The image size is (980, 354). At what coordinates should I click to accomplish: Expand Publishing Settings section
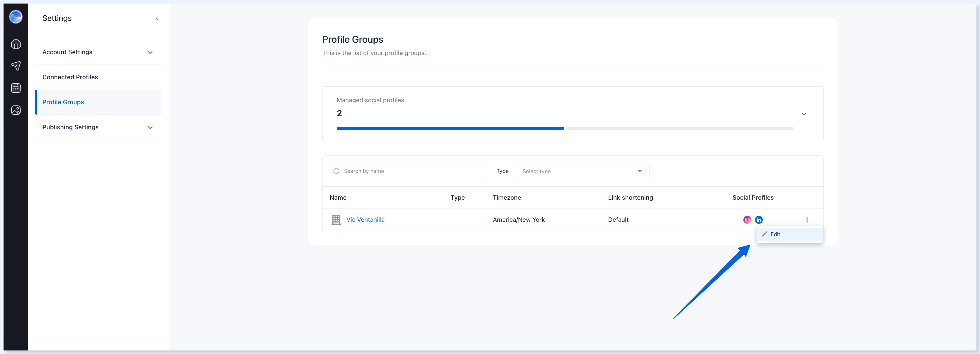pos(99,127)
